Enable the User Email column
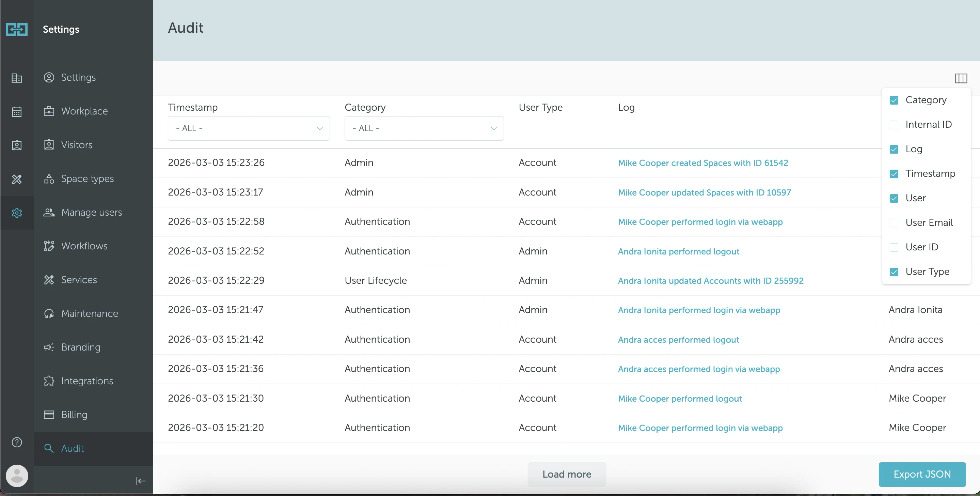The width and height of the screenshot is (980, 496). point(895,223)
